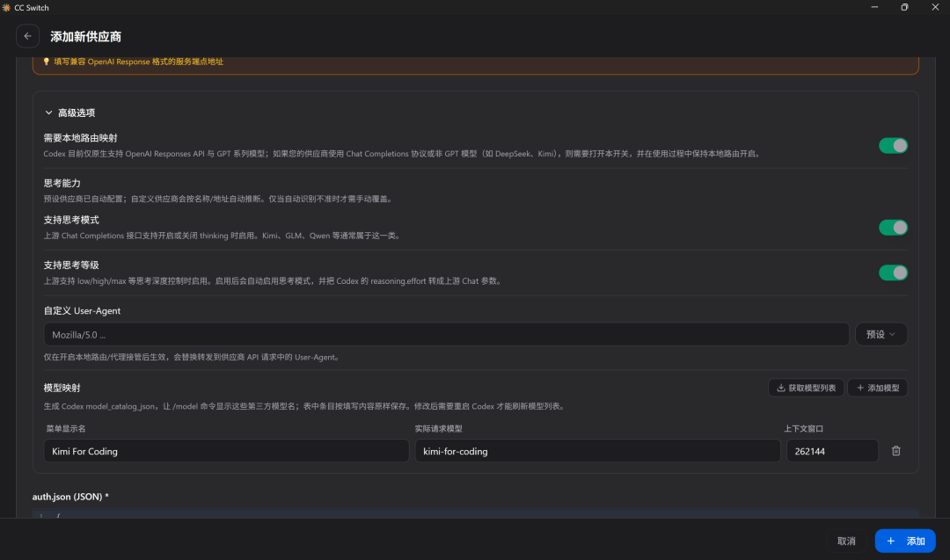Edit the 上下文窗口 value 262144
This screenshot has height=560, width=950.
click(x=832, y=451)
